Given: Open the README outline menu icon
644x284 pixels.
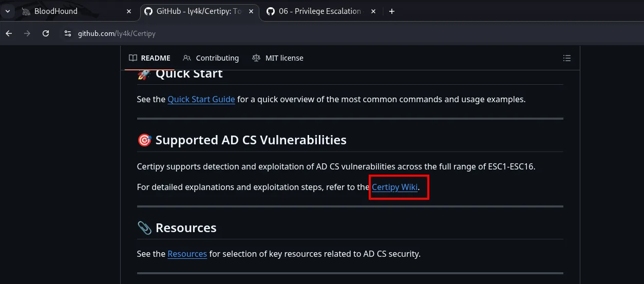Looking at the screenshot, I should click(x=567, y=58).
